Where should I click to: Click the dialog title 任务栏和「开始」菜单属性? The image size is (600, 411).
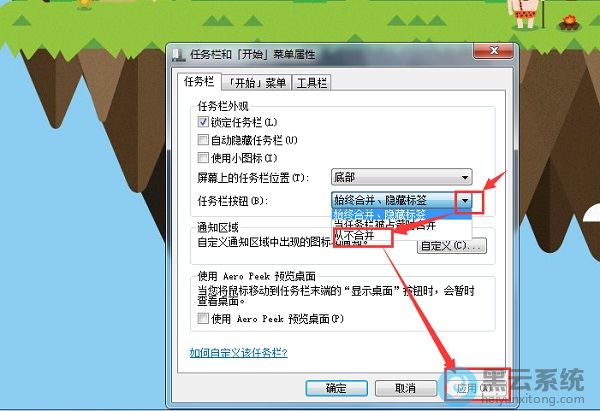coord(253,54)
